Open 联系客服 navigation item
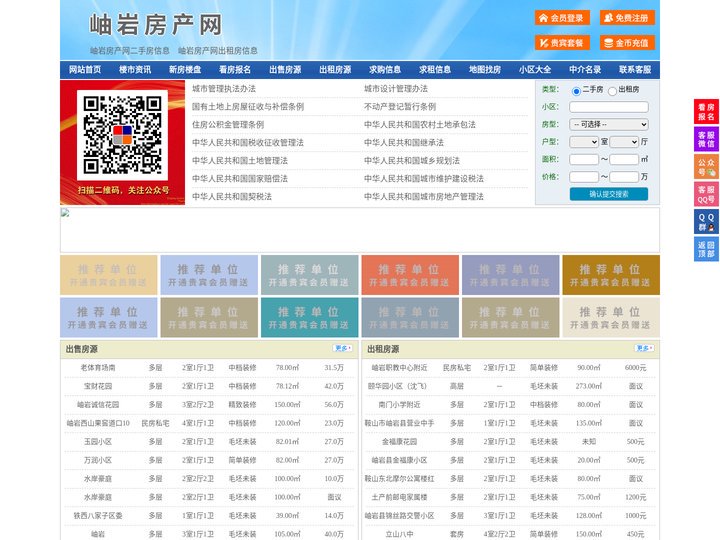 point(635,70)
